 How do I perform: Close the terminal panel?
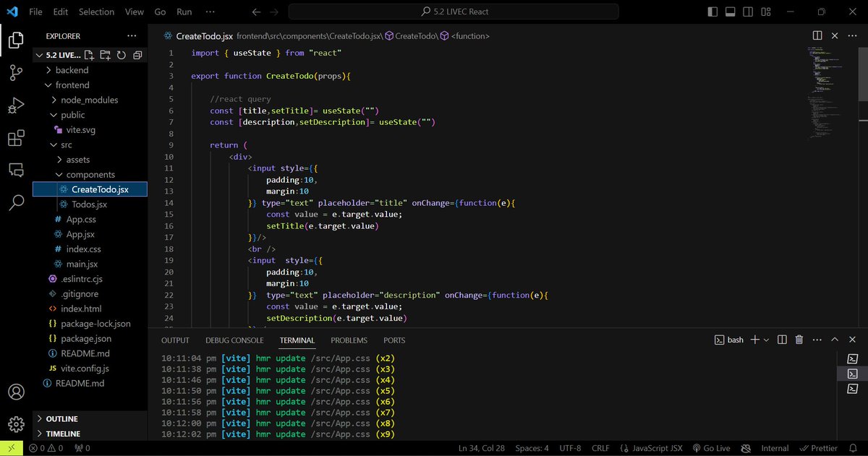pyautogui.click(x=852, y=340)
